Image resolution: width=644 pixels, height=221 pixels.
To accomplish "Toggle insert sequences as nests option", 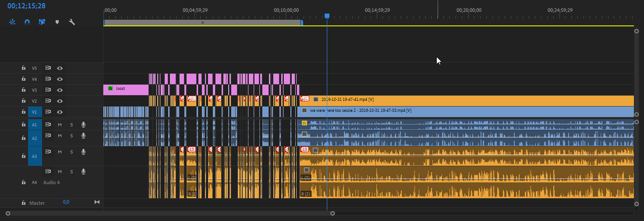I will [x=12, y=21].
